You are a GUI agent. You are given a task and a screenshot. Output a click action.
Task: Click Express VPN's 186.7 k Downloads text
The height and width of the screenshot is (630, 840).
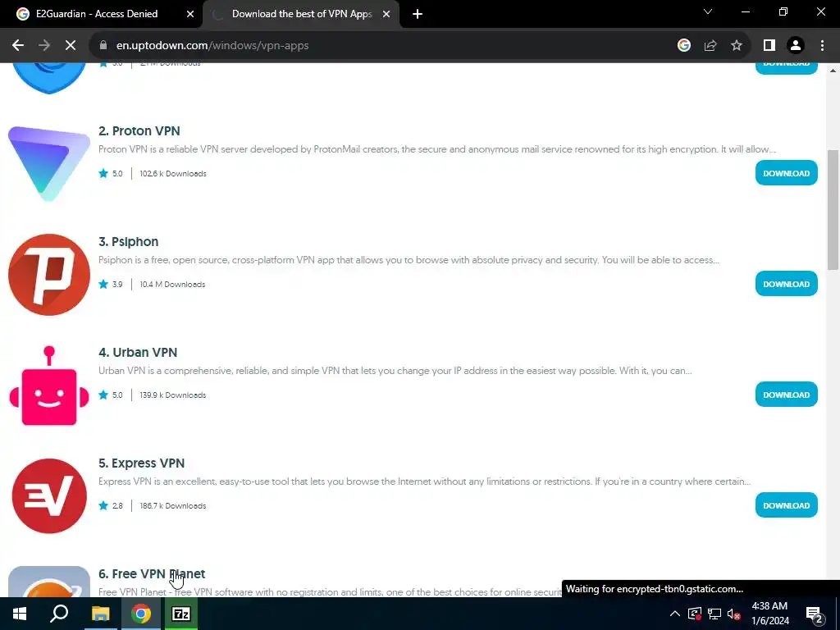pos(172,505)
